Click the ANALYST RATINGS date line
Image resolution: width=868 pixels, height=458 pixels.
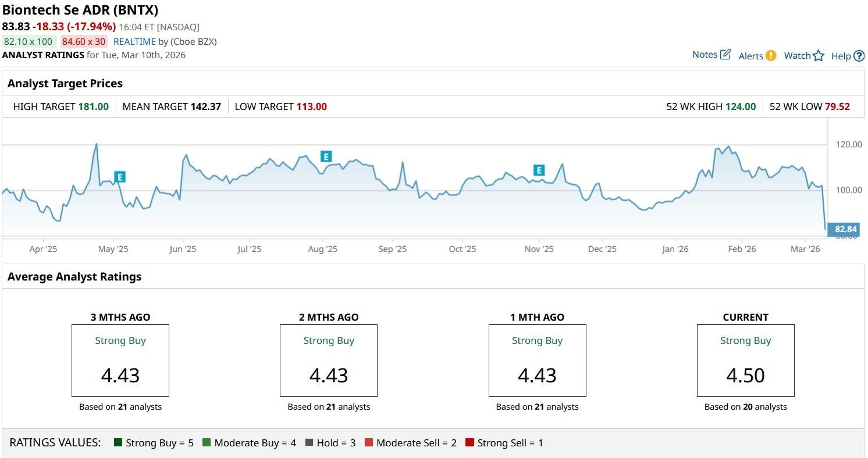point(94,55)
